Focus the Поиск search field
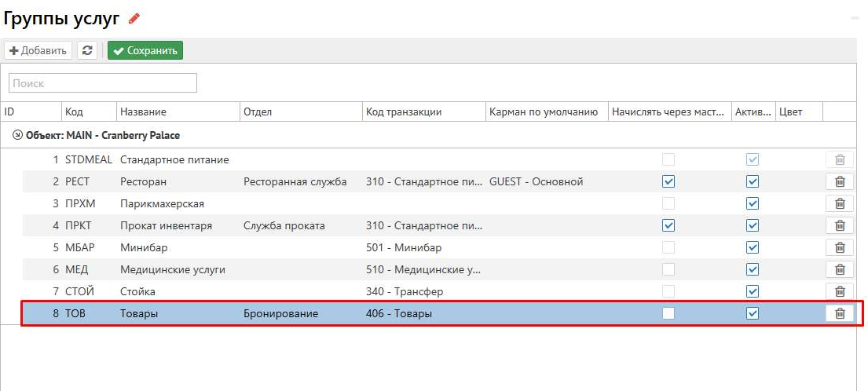The width and height of the screenshot is (868, 391). tap(103, 83)
